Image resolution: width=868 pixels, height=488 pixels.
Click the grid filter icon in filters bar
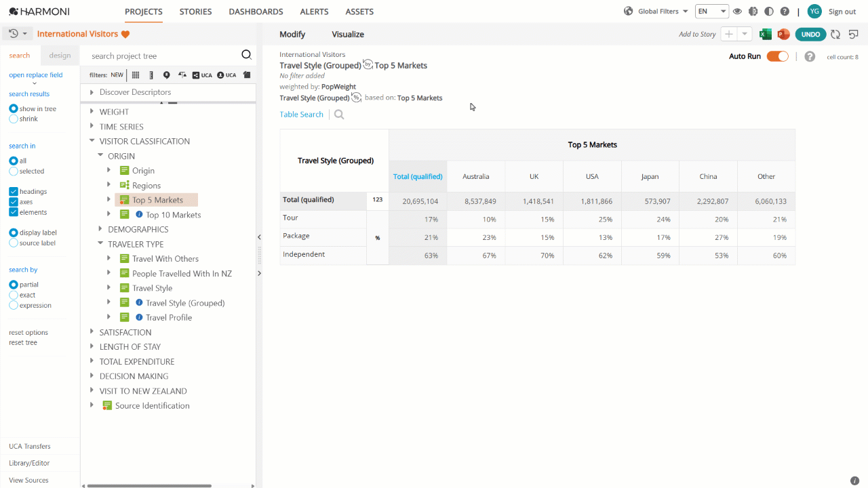[136, 75]
